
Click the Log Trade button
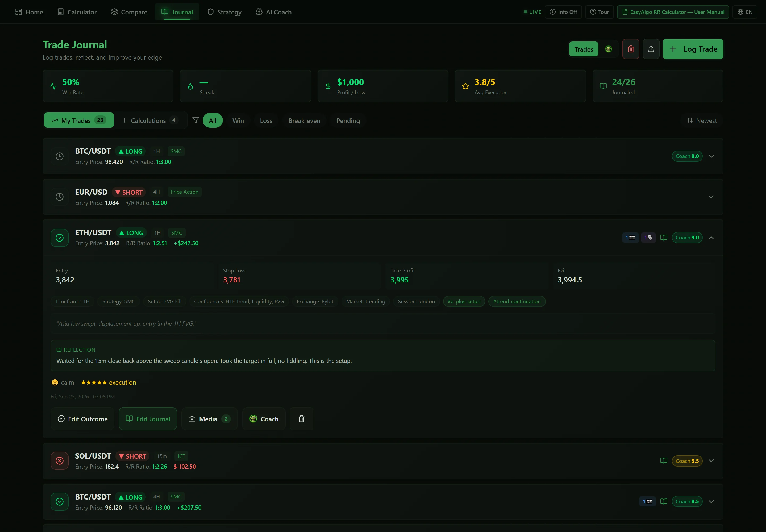click(693, 49)
